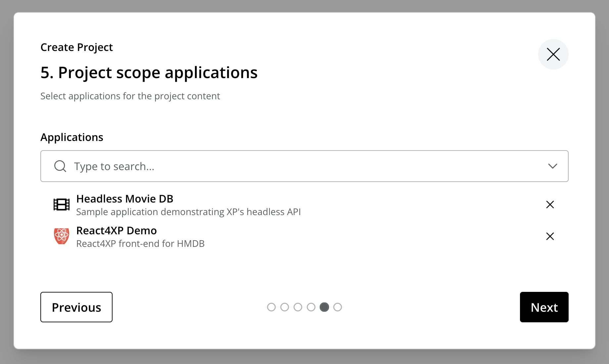Select the Headless Movie DB title
Viewport: 609px width, 364px height.
125,199
